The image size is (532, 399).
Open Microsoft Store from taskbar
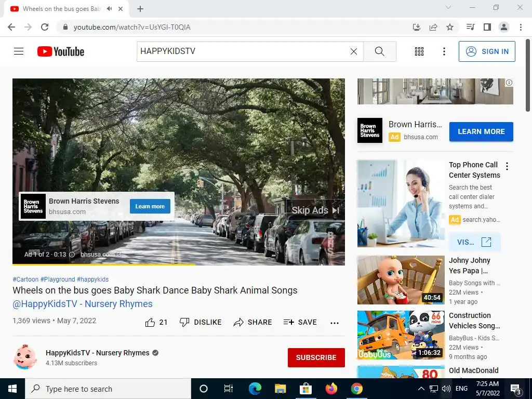[305, 389]
